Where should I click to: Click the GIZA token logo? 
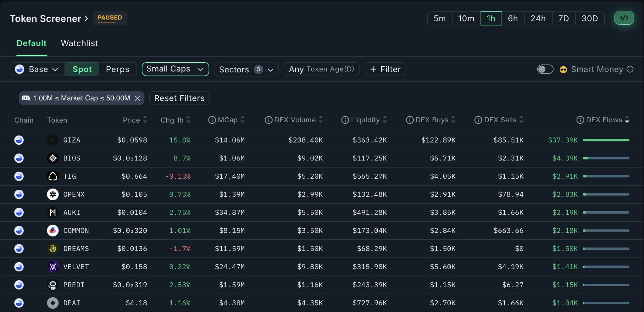click(x=53, y=140)
